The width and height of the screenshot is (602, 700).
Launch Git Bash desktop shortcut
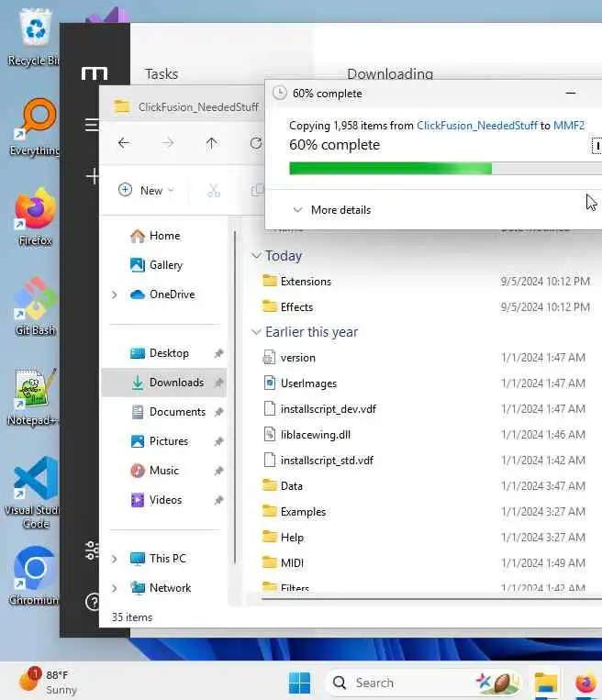(35, 306)
